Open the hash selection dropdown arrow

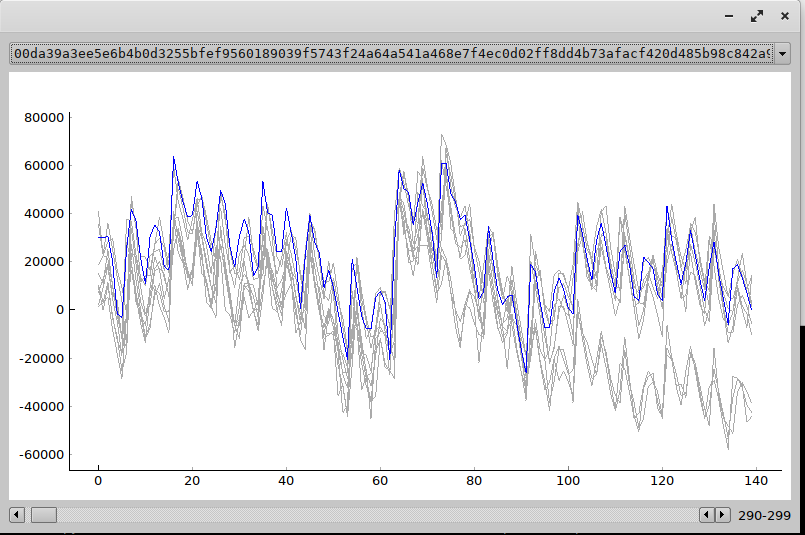pos(782,54)
